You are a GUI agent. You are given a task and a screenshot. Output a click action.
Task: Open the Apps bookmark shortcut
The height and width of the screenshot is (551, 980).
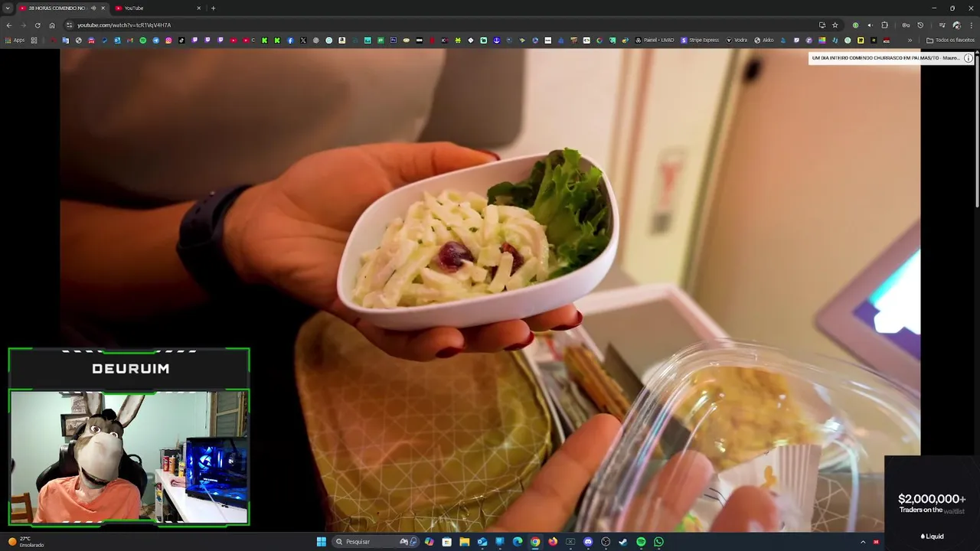tap(15, 40)
